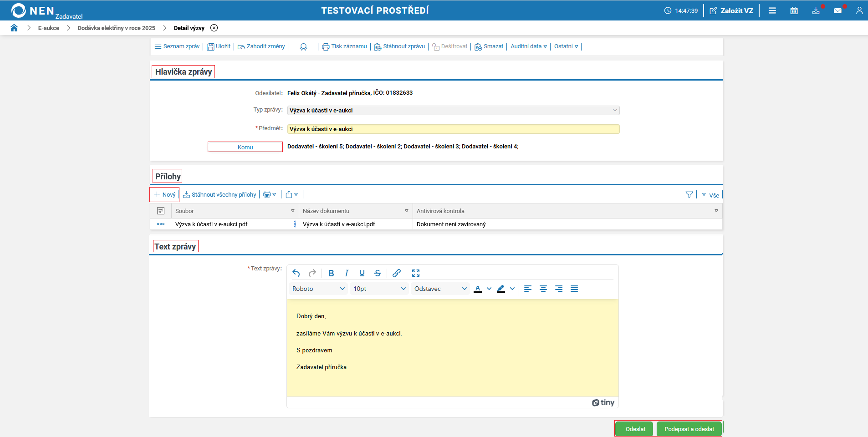Open the Auditní data menu
Screen dimensions: 868x437
[528, 46]
